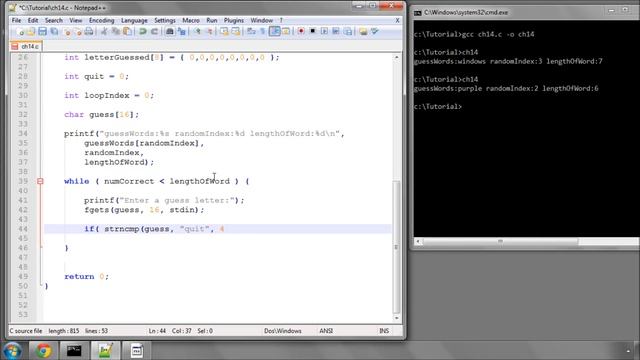Click the macro Playback icon
The width and height of the screenshot is (640, 360).
click(x=324, y=31)
